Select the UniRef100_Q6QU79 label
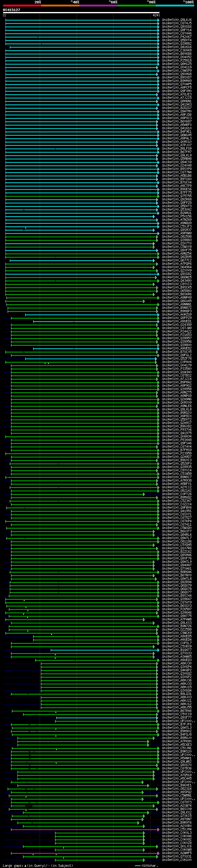The width and height of the screenshot is (197, 868). (177, 585)
